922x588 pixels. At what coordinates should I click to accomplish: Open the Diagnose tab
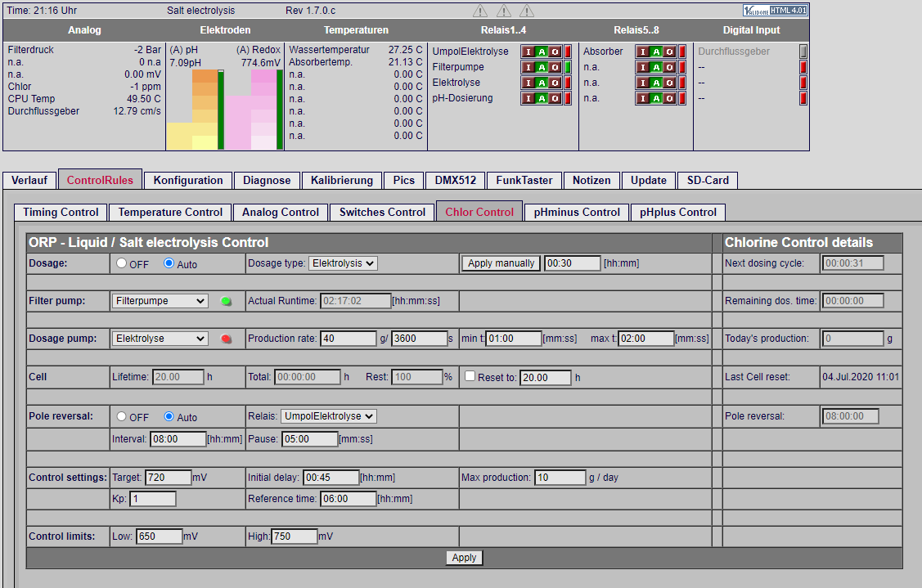click(267, 181)
